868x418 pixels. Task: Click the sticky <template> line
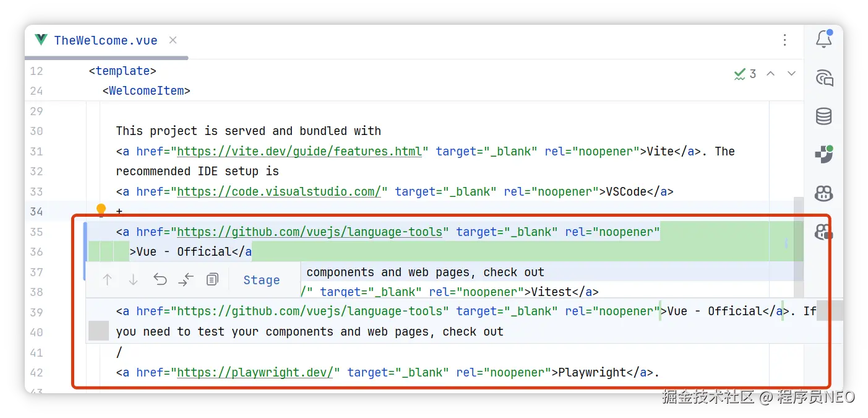(122, 71)
